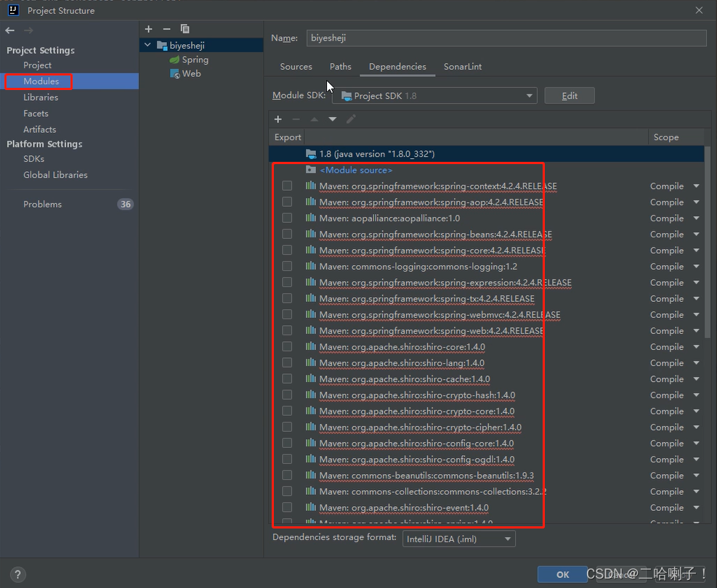Viewport: 717px width, 588px height.
Task: Click library icon for spring-context
Action: point(311,186)
